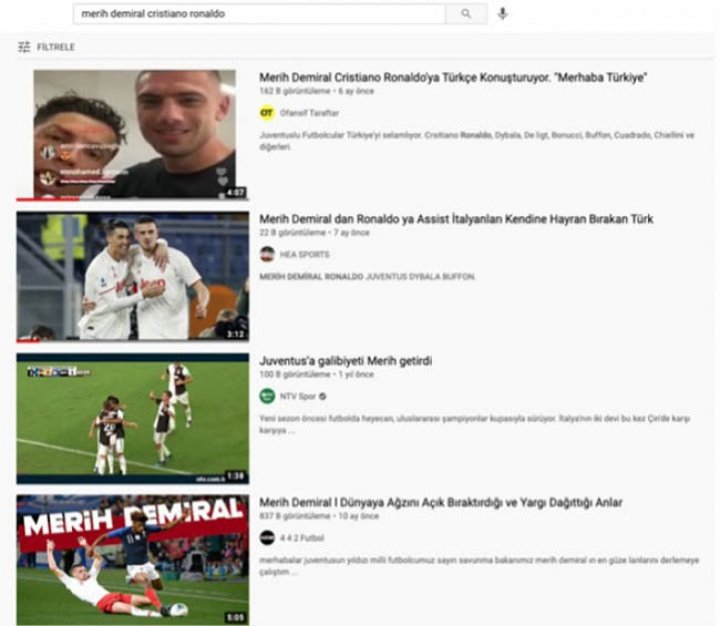
Task: Open Ofansif Taraftar channel name
Action: [x=309, y=113]
